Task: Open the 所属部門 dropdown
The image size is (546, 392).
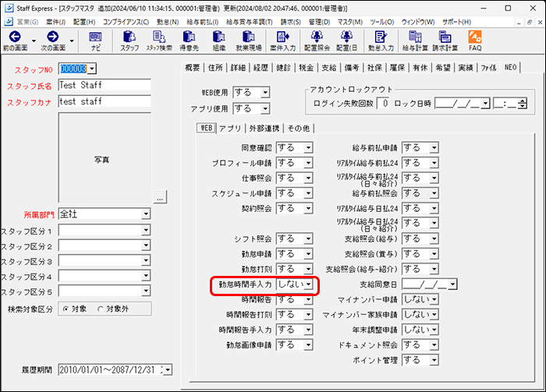Action: point(146,214)
